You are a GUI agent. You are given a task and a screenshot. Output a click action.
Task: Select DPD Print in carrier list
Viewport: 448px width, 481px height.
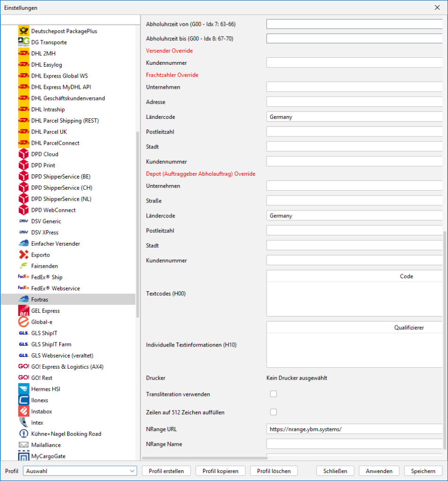[43, 165]
